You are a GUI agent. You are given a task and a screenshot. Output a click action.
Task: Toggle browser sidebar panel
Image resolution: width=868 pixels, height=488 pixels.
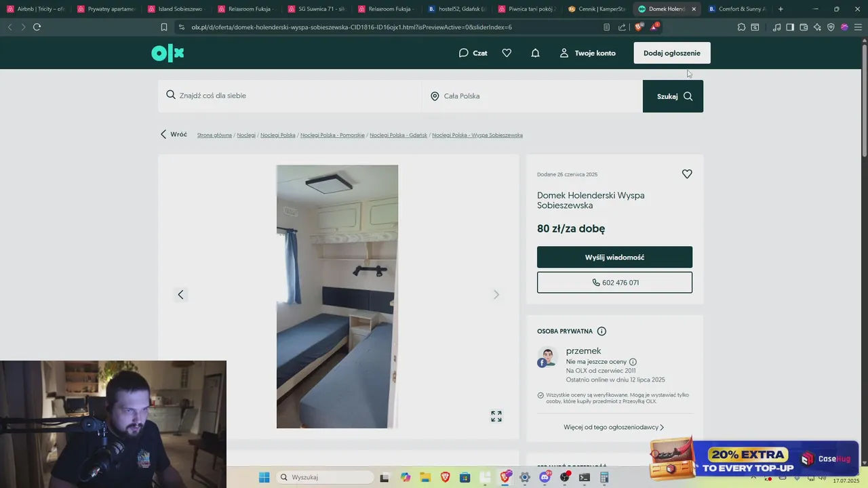[x=790, y=27]
